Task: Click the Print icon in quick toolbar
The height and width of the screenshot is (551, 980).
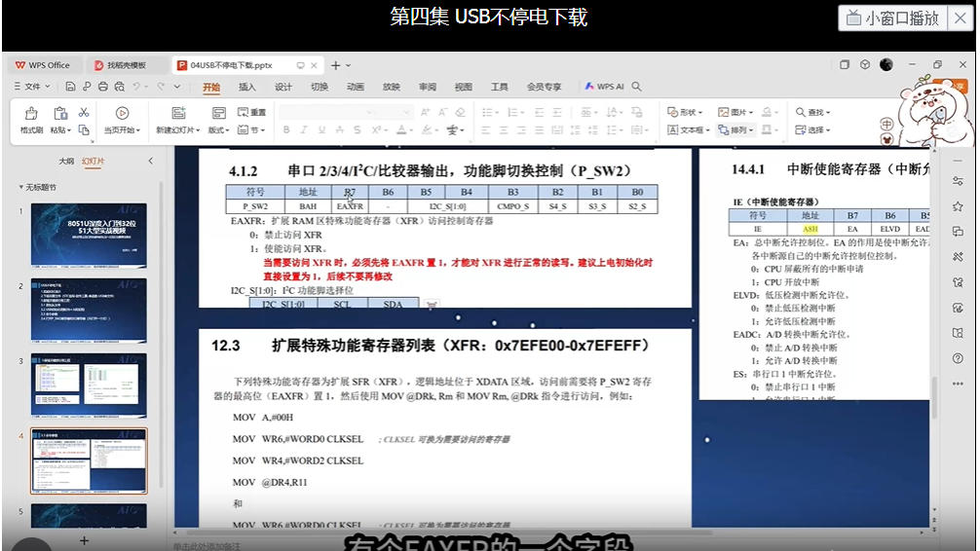Action: pos(103,87)
